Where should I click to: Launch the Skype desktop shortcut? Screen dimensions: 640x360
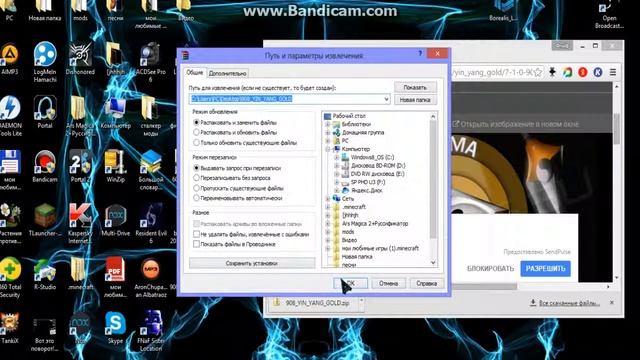point(116,327)
